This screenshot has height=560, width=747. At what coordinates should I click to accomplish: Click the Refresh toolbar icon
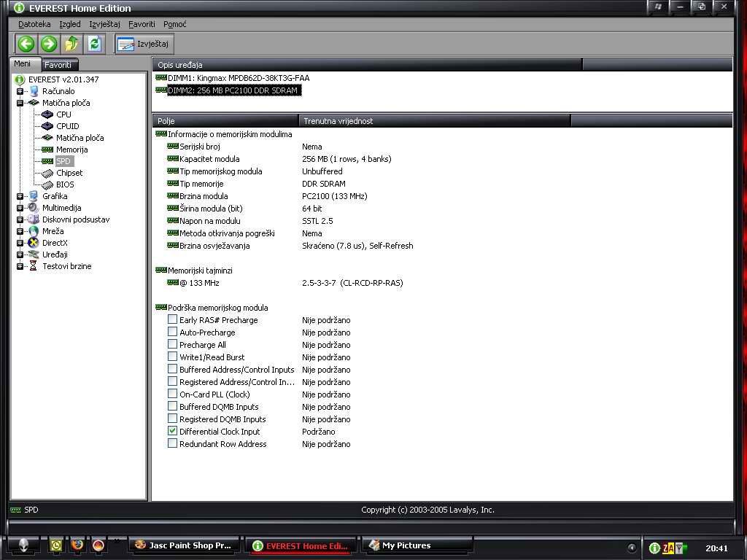(94, 44)
